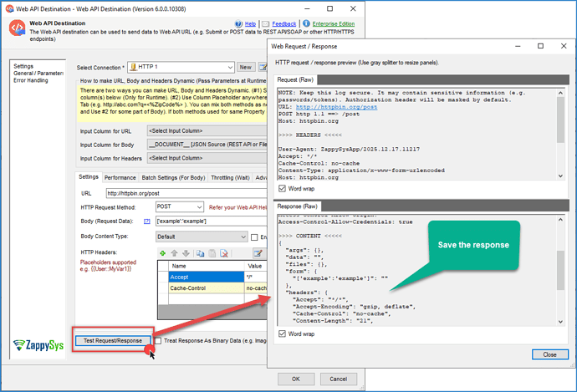Screen dimensions: 577x392
Task: Select Settings in the left list
Action: [x=23, y=66]
